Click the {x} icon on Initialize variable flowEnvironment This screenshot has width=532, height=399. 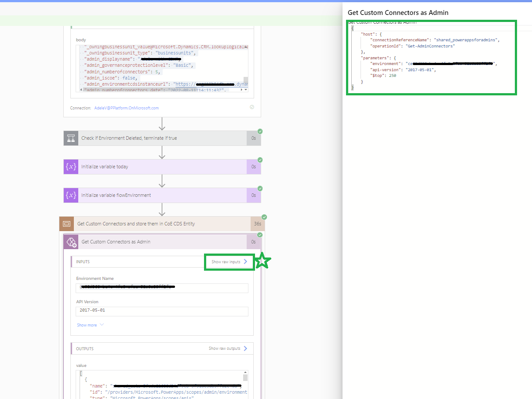pos(70,195)
